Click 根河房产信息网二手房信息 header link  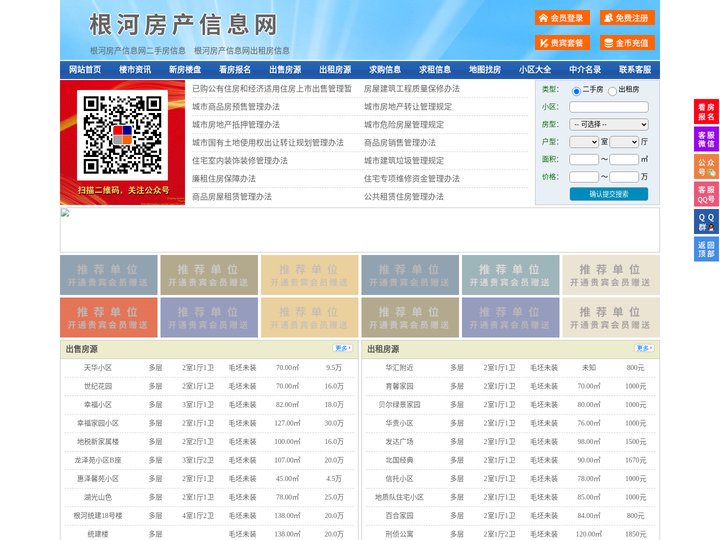tap(138, 51)
